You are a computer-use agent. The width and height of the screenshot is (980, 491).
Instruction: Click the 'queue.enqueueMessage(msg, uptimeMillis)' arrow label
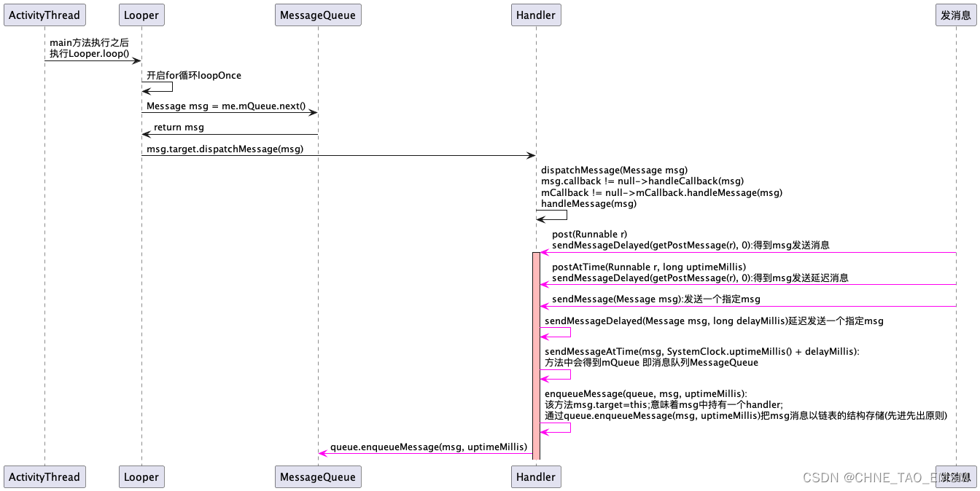[429, 447]
